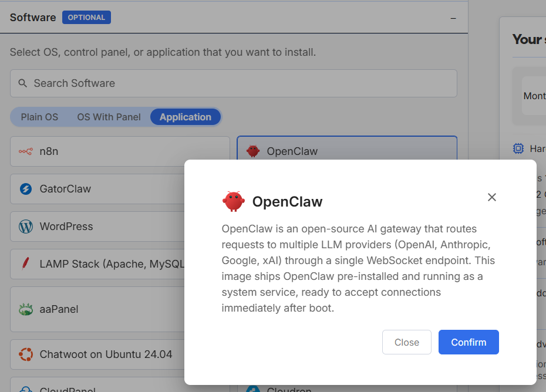Select the Application tab
Image resolution: width=546 pixels, height=392 pixels.
[x=186, y=117]
